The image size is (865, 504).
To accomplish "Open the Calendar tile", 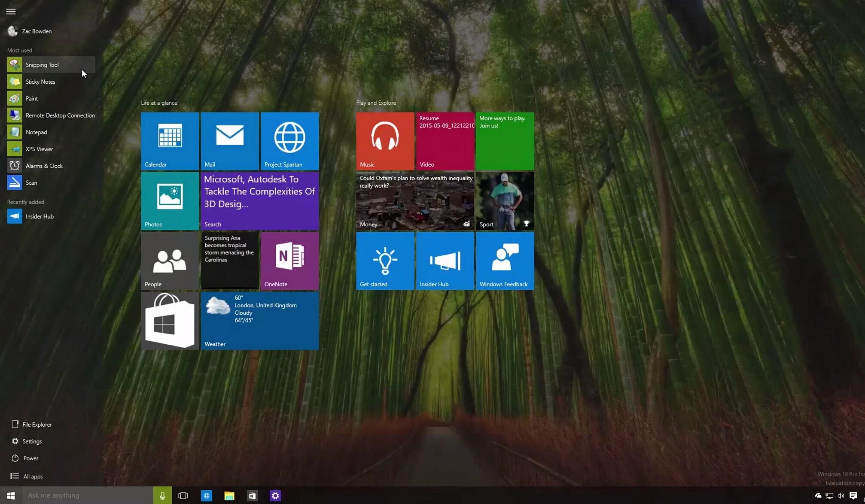I will [170, 141].
